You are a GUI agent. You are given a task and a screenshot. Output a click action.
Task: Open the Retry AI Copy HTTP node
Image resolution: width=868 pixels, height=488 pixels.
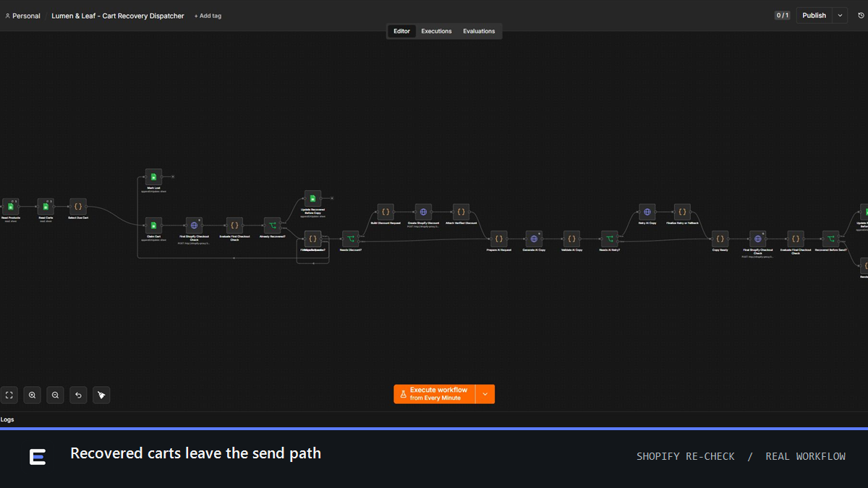pos(647,213)
